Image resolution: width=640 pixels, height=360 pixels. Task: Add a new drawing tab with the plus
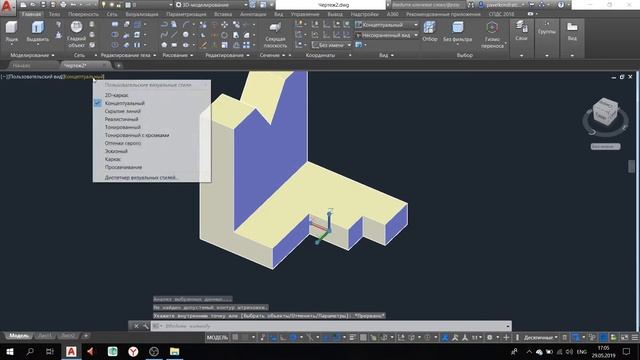[x=118, y=65]
